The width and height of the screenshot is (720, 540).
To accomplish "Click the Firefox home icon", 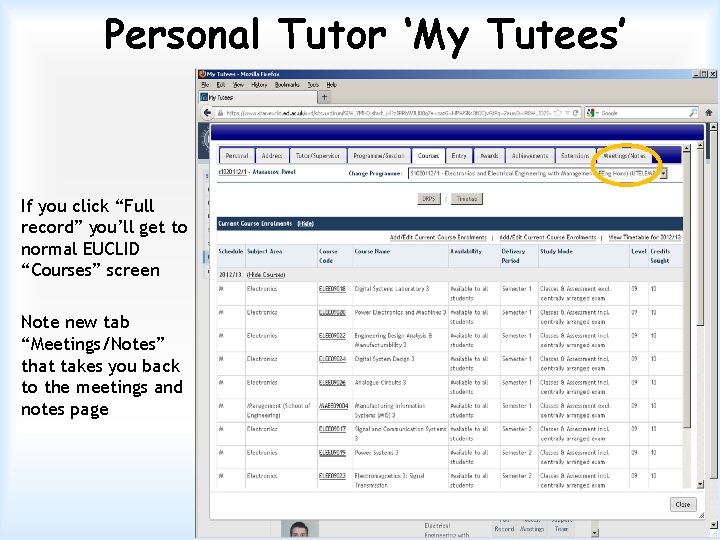I will click(x=709, y=112).
